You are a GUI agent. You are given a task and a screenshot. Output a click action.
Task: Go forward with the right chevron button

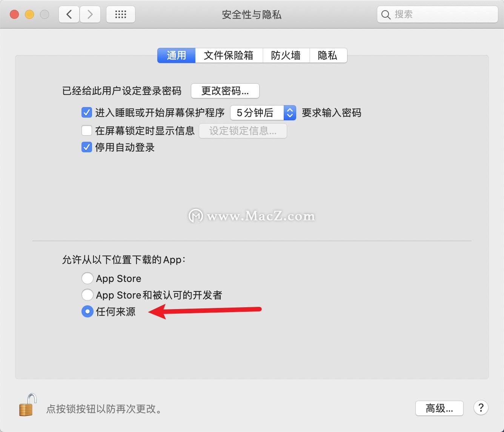(x=90, y=15)
